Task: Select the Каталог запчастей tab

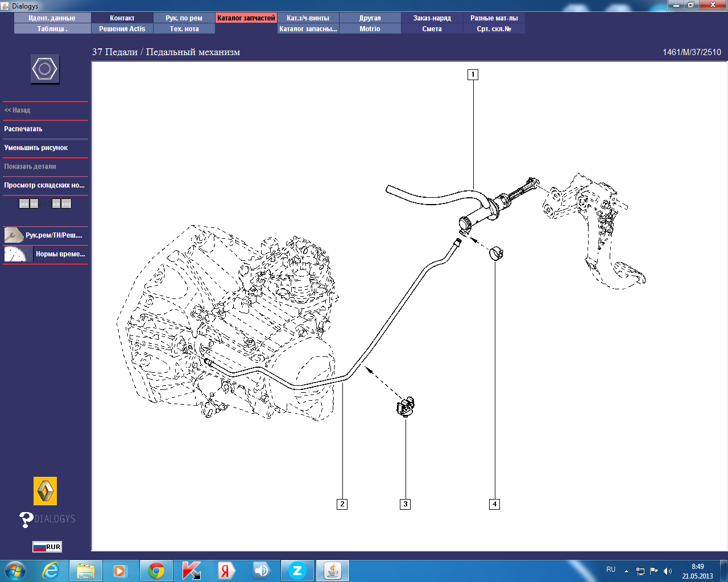Action: [246, 18]
